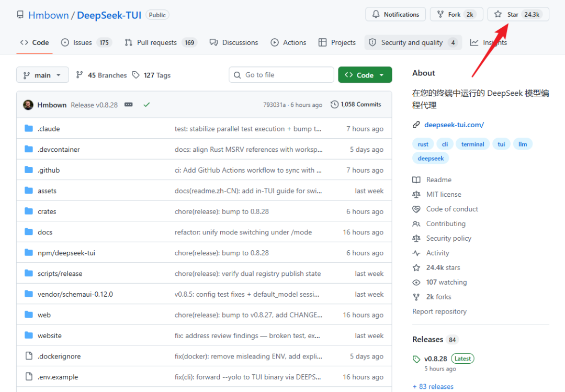This screenshot has width=565, height=392.
Task: Open the Pull requests tab
Action: coord(161,42)
